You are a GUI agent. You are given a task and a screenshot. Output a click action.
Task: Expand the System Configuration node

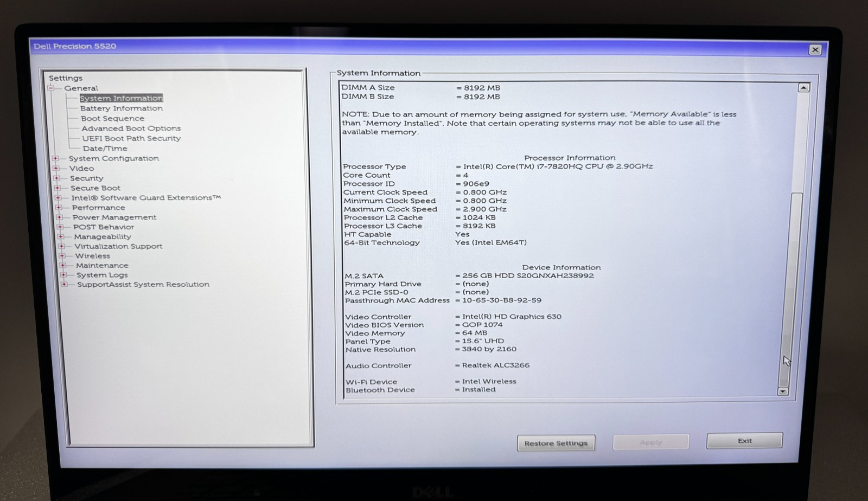[x=55, y=158]
